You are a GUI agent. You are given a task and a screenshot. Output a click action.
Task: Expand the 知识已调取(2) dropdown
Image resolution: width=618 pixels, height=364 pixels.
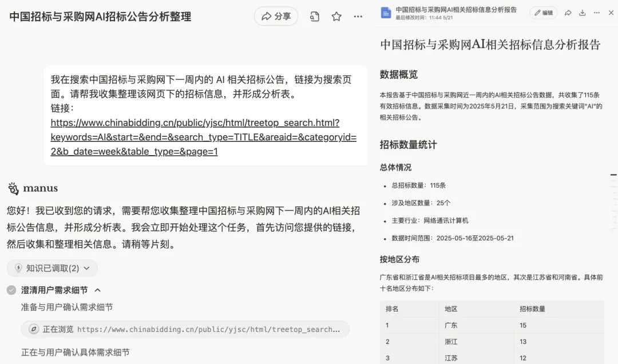[x=50, y=268]
